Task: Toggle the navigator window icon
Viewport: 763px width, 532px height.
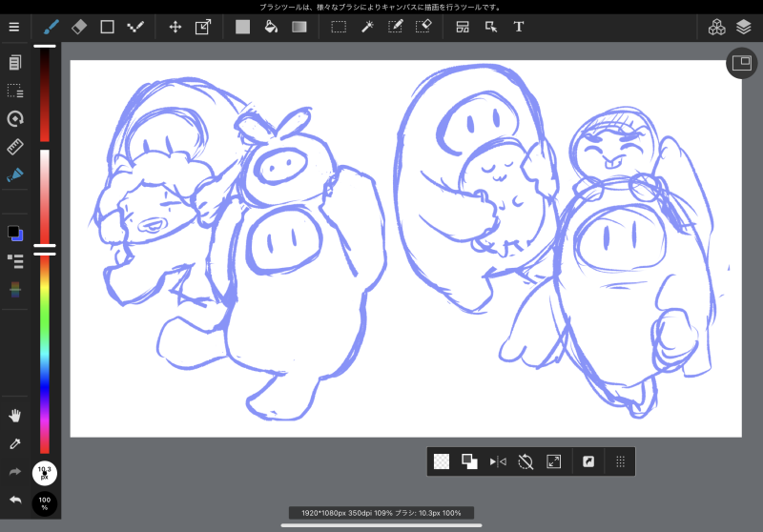Action: pyautogui.click(x=742, y=63)
